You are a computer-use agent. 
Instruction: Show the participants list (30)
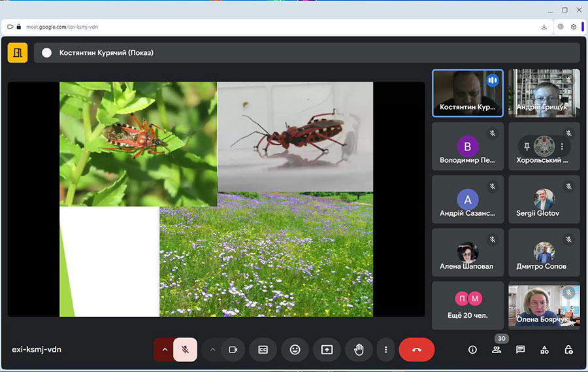point(497,350)
